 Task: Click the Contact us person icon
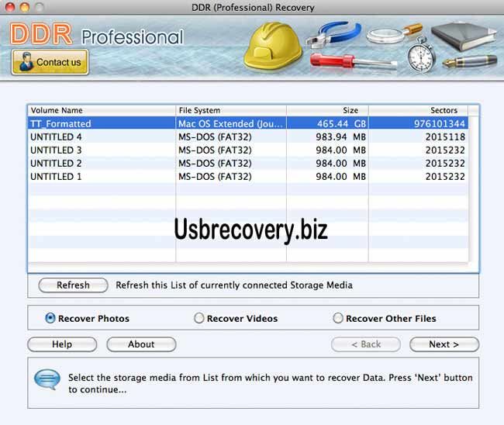(x=26, y=62)
